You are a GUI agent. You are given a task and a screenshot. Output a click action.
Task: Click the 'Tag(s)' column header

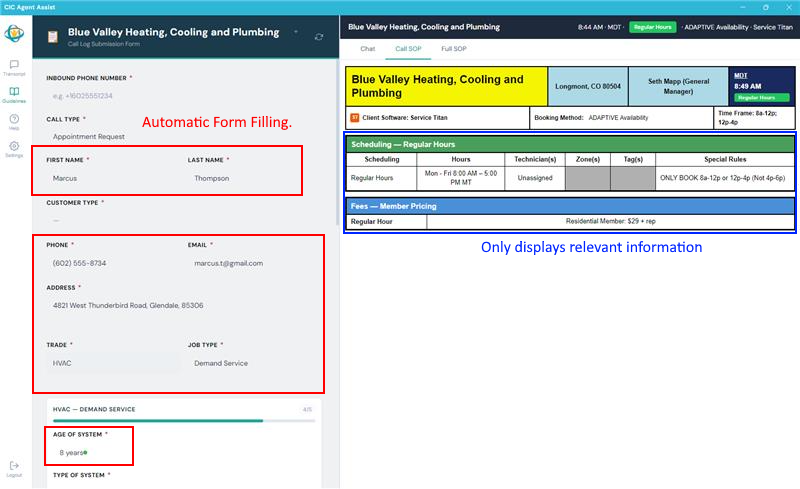pyautogui.click(x=633, y=159)
